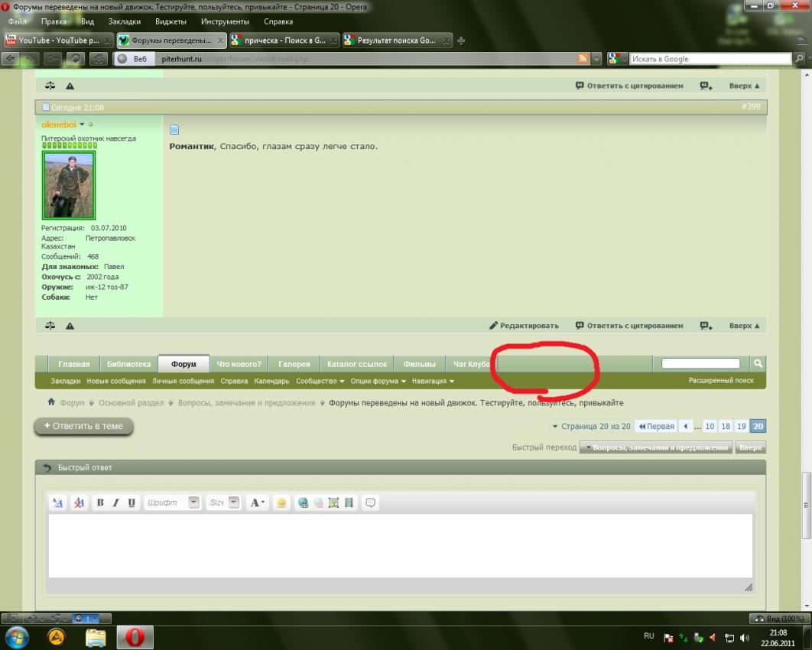Click the magnifier search icon in forum navbar

click(x=758, y=364)
